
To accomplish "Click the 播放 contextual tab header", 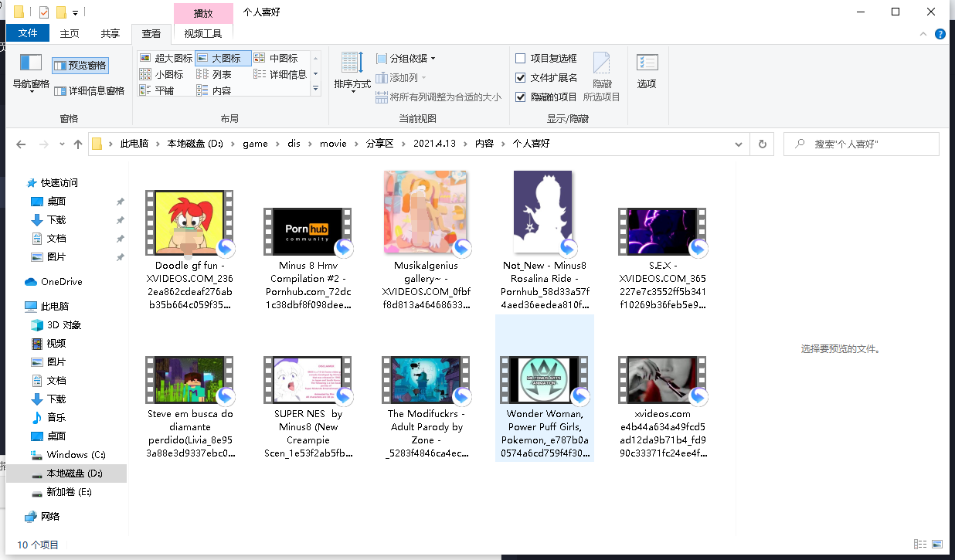I will pos(203,13).
